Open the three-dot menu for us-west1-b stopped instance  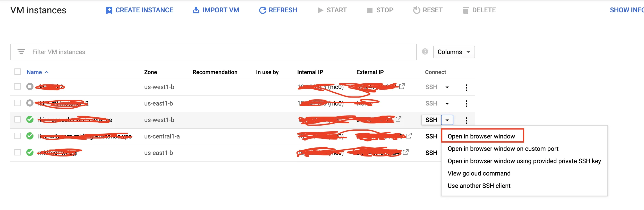click(x=466, y=87)
